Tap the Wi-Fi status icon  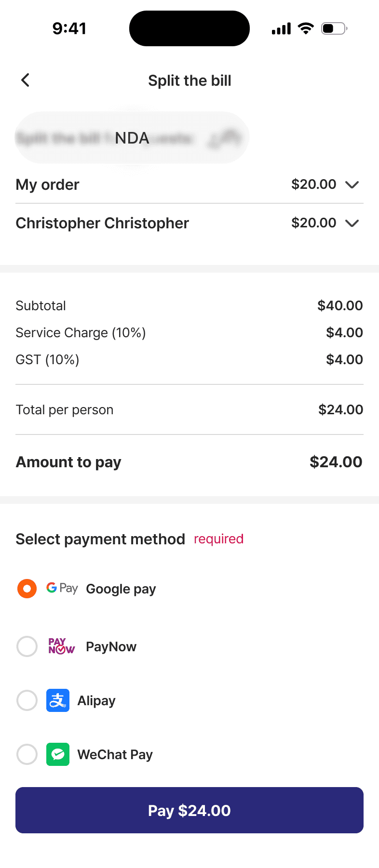tap(306, 28)
